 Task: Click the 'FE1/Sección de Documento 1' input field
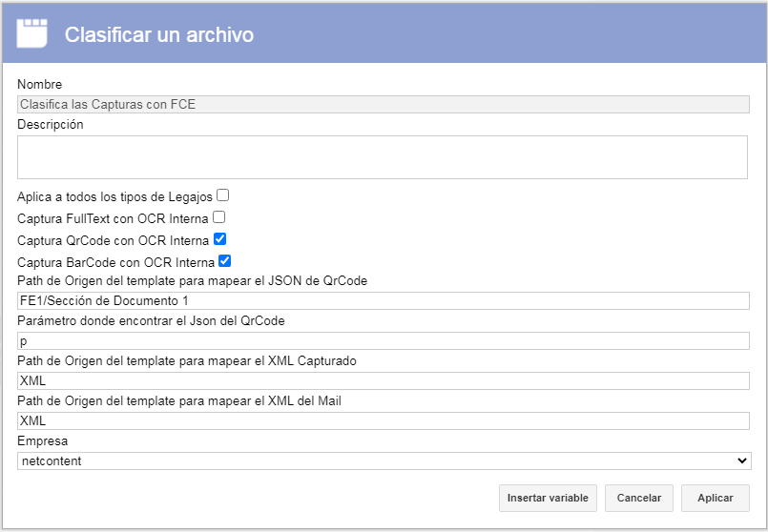pyautogui.click(x=383, y=300)
